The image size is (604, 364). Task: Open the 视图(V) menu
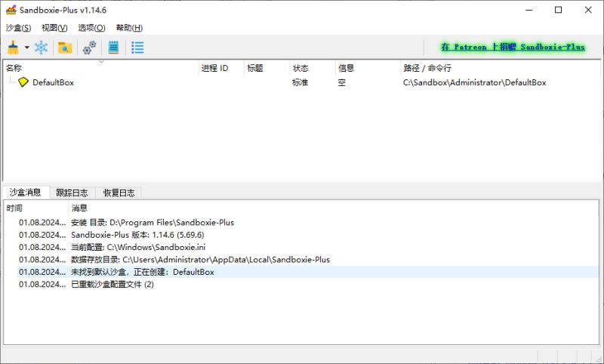click(x=54, y=28)
